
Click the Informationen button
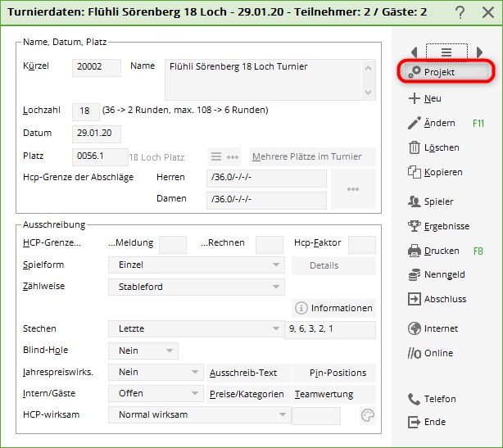pos(333,308)
